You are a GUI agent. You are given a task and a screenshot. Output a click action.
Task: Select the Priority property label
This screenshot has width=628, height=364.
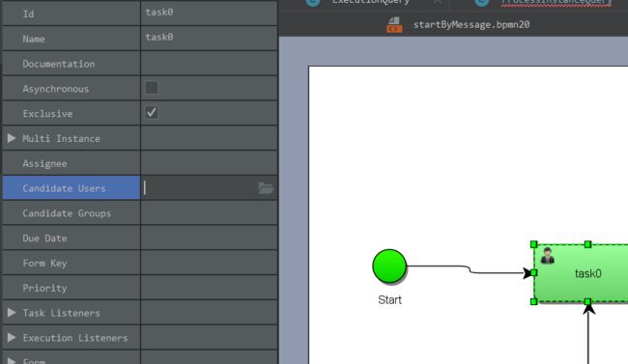pos(44,288)
